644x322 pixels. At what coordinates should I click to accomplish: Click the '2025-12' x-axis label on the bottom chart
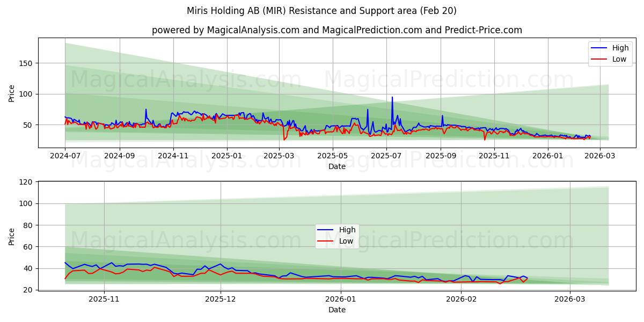click(221, 299)
